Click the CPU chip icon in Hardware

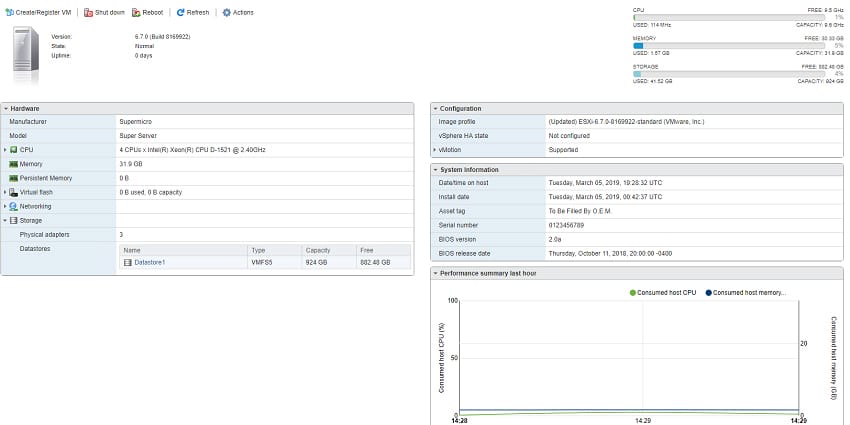click(x=14, y=150)
